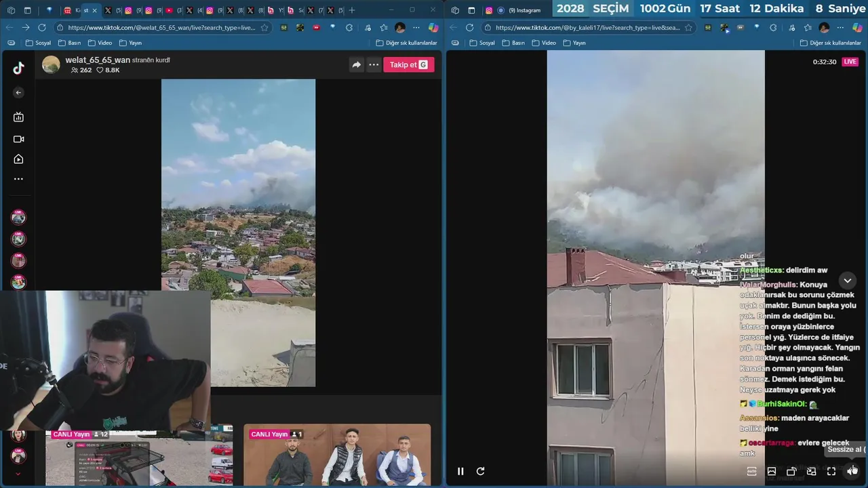Viewport: 868px width, 488px height.
Task: Open Extensions in left browser toolbar
Action: click(x=349, y=28)
